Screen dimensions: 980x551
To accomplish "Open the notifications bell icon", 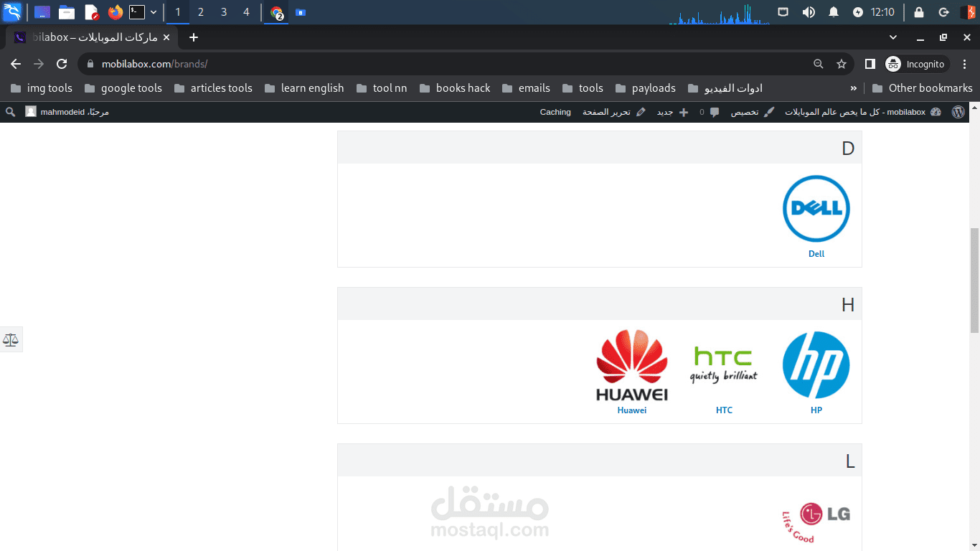I will pos(834,12).
